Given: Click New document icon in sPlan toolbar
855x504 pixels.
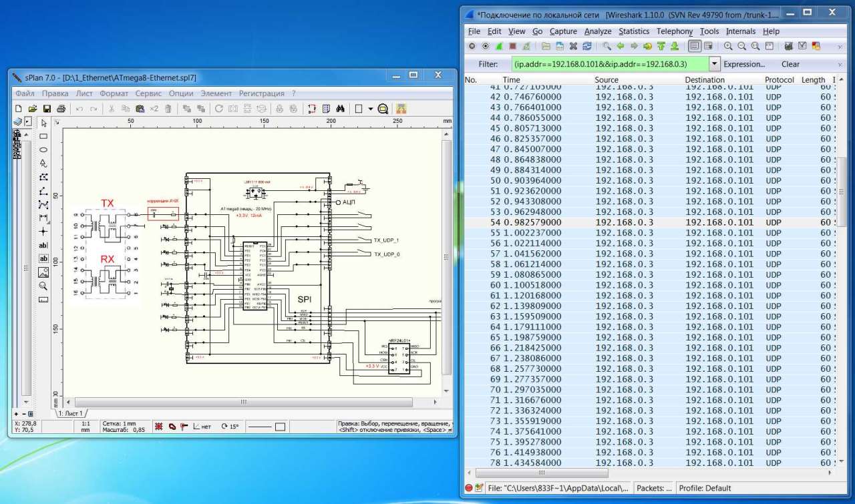Looking at the screenshot, I should 18,108.
